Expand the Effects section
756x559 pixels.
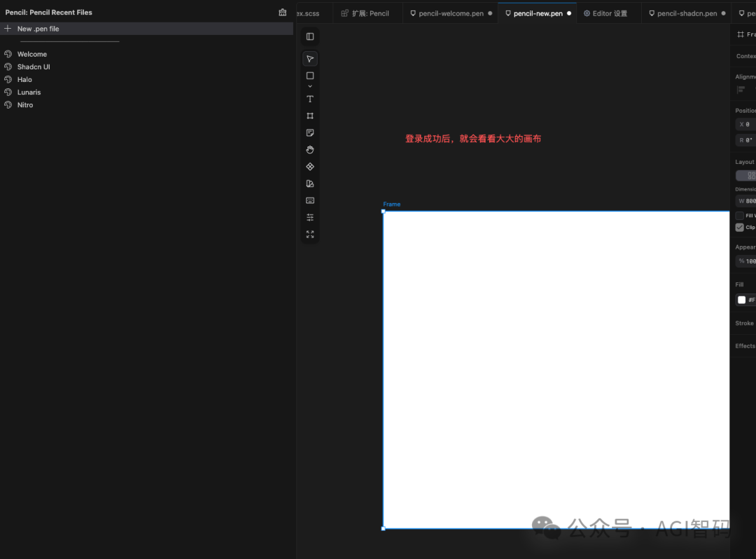[745, 346]
